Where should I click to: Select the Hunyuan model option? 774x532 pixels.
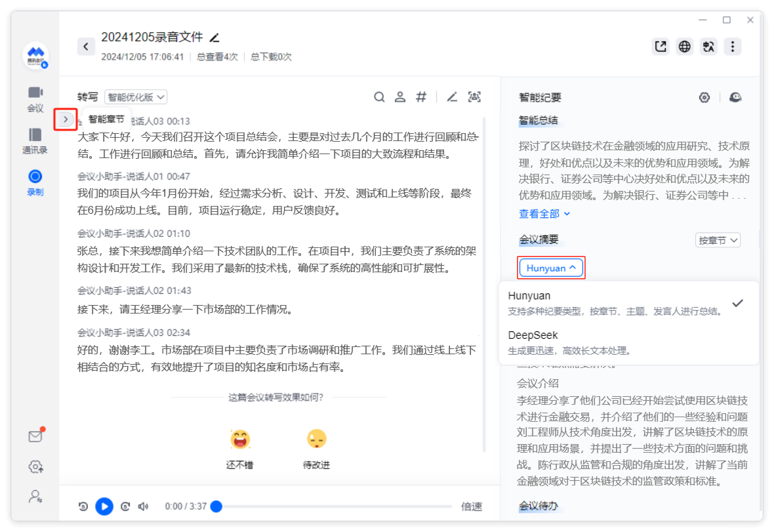coord(629,303)
